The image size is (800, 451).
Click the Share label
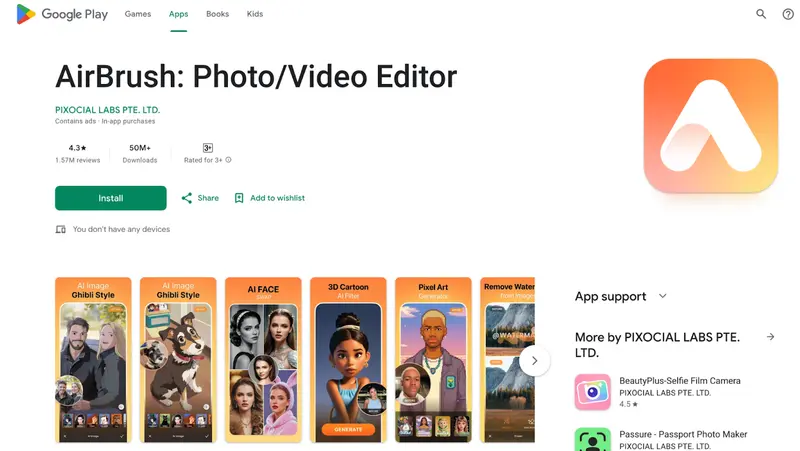point(208,198)
